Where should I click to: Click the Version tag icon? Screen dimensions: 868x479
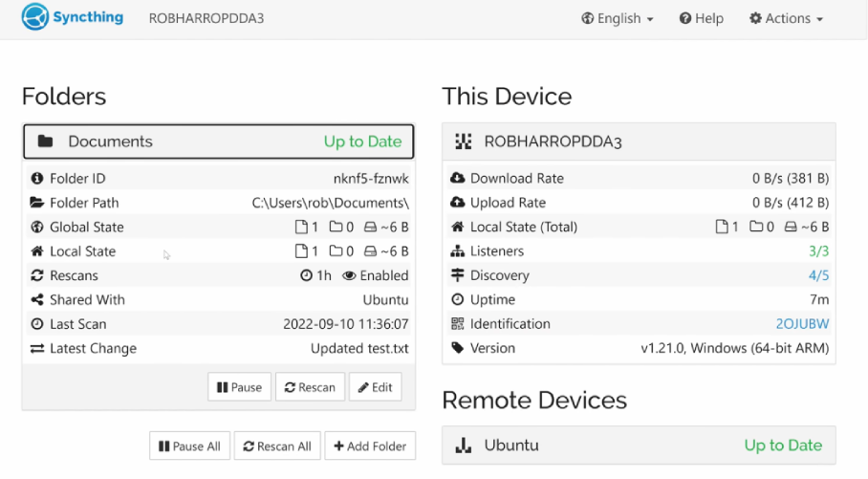click(x=457, y=348)
